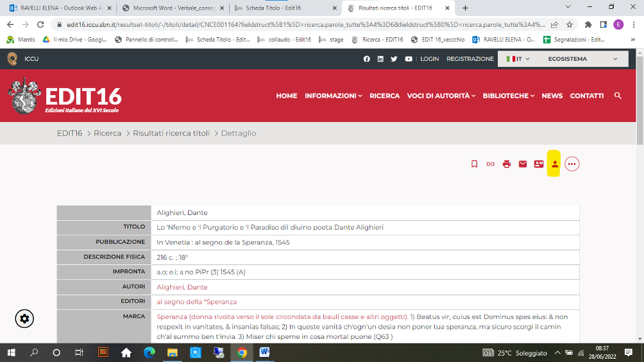Open the cookie settings gear button

pos(24,318)
